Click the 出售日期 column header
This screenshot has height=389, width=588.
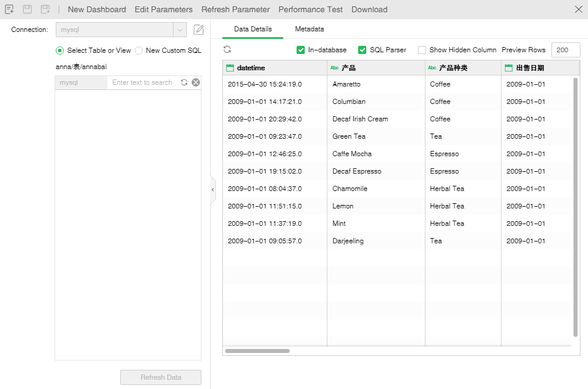click(x=540, y=68)
